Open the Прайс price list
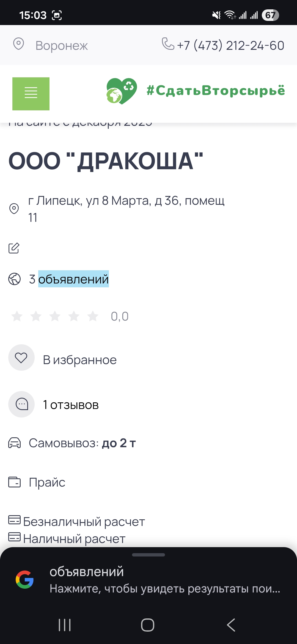The image size is (297, 644). [x=47, y=482]
